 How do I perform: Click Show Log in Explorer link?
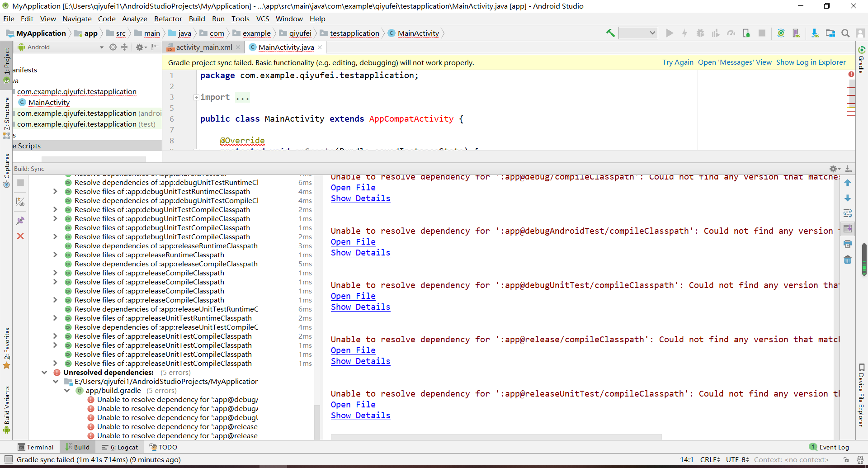pos(811,62)
